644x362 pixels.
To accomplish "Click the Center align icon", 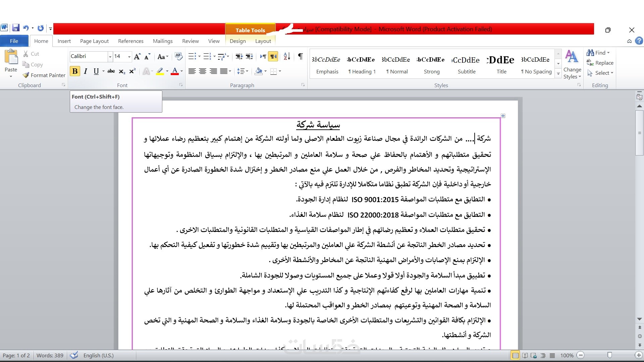I will click(x=203, y=71).
